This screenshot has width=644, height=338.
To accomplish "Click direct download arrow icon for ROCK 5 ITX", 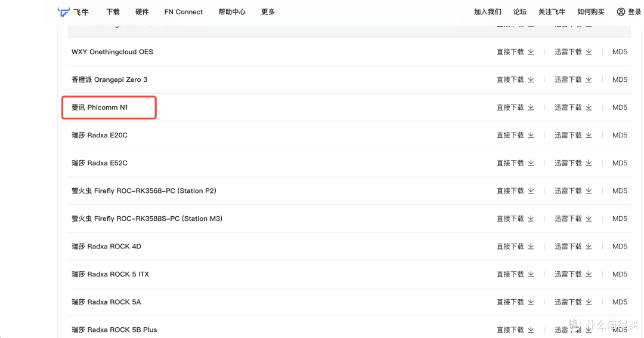I will (x=531, y=274).
